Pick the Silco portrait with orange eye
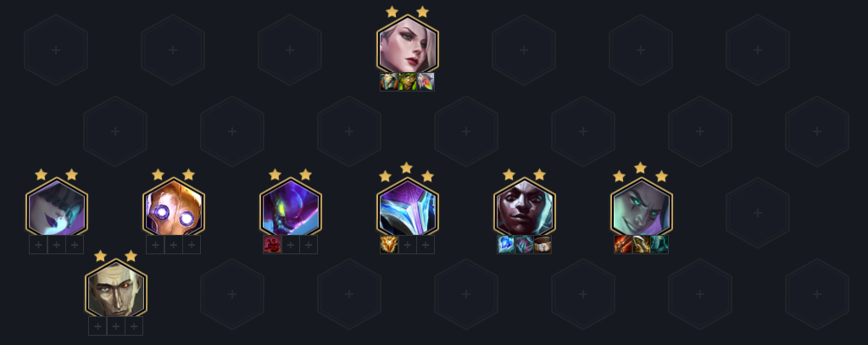 pos(115,289)
